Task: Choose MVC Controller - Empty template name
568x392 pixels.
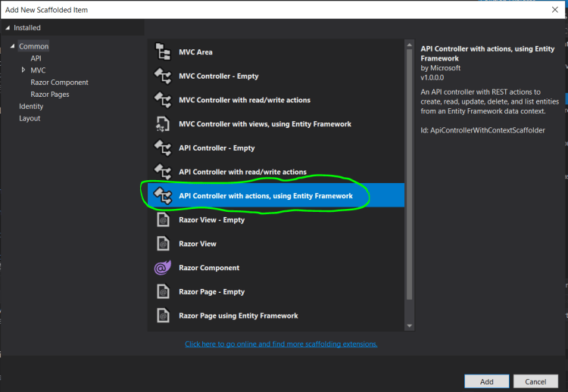Action: 219,76
